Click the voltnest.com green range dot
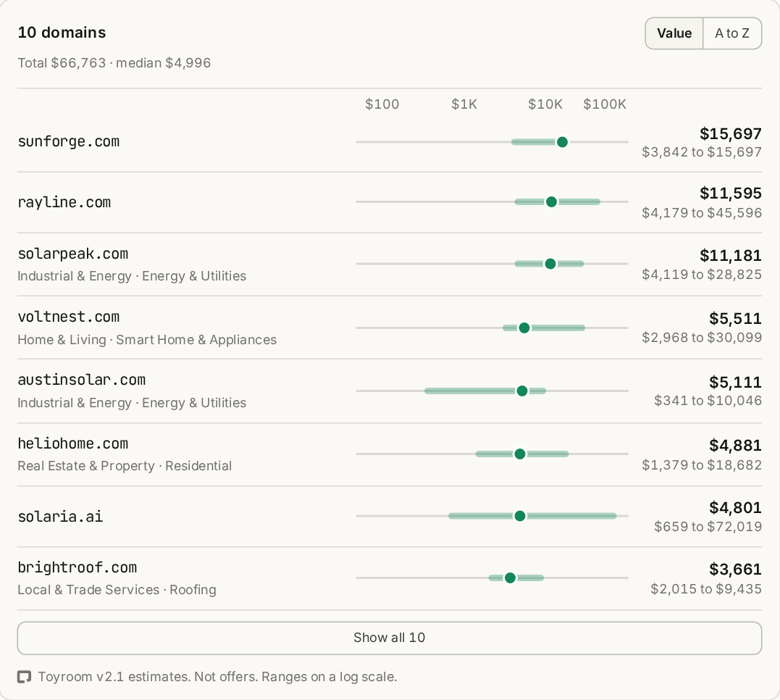780x700 pixels. (x=524, y=328)
